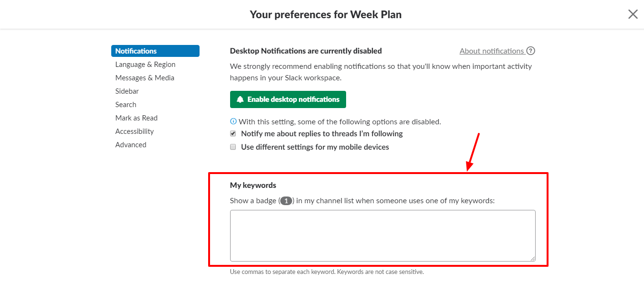Open the Accessibility preferences
Screen dimensions: 644x306
135,131
